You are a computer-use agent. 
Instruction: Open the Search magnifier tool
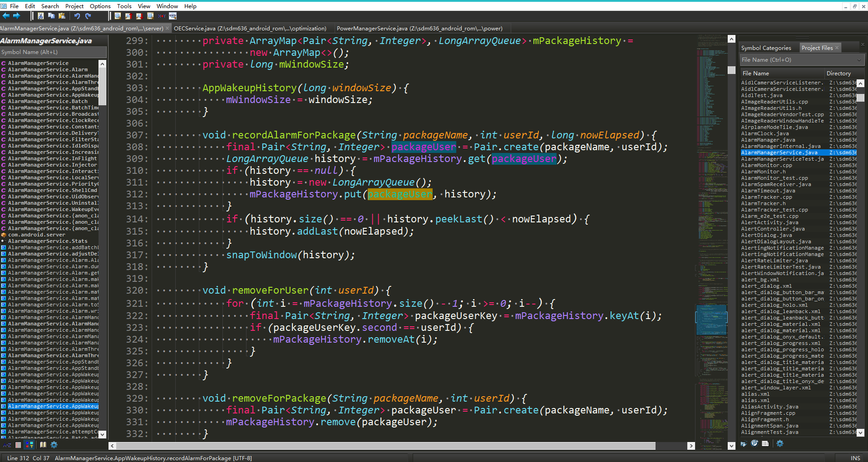pos(118,16)
